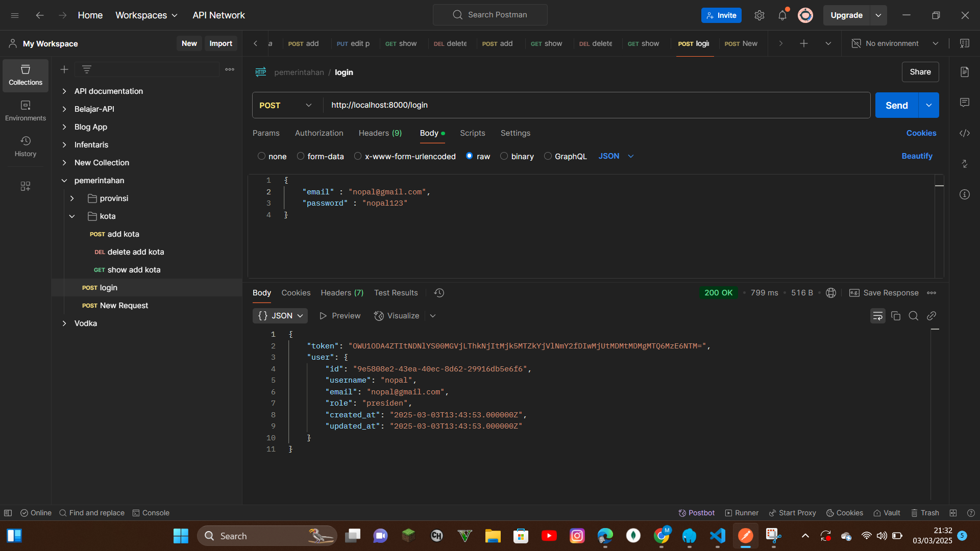Open the Test Results response tab

(x=396, y=293)
